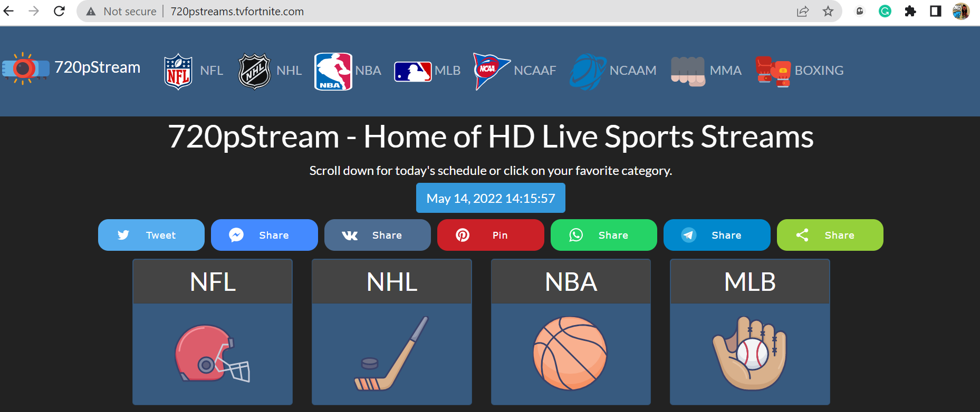Click the fist MMA icon
The height and width of the screenshot is (412, 980).
(x=688, y=72)
